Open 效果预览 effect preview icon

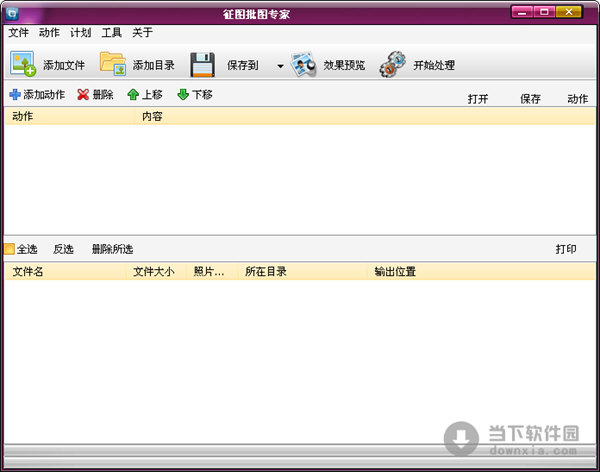point(304,65)
